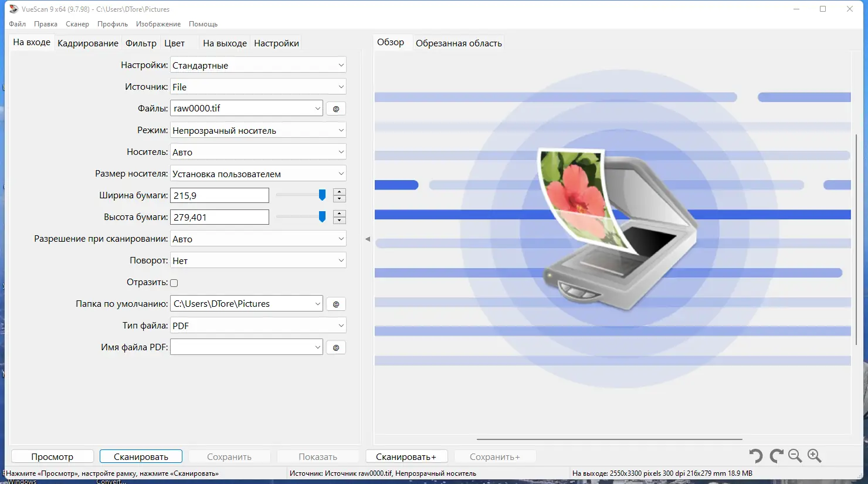Click the @ icon next to Файлы field

coord(335,108)
